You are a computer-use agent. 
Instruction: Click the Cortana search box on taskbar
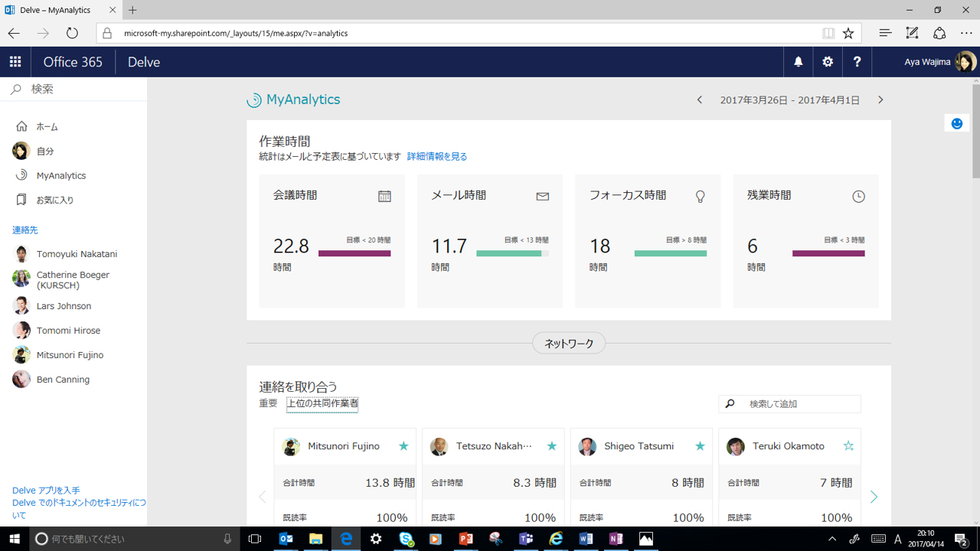[135, 539]
